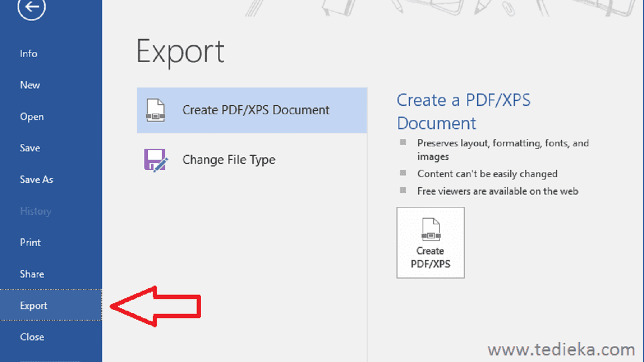Click the Create PDF/XPS button
Image resolution: width=644 pixels, height=362 pixels.
pos(430,242)
